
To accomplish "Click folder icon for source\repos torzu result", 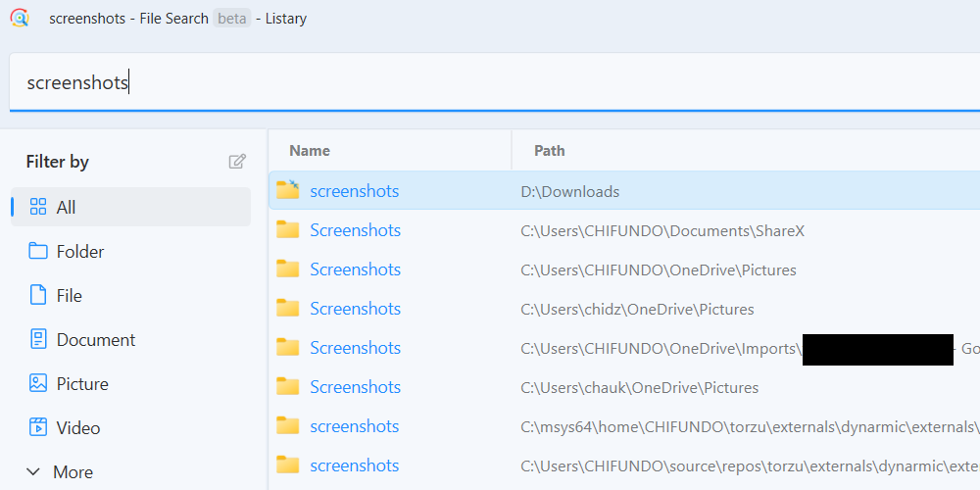I will point(287,465).
